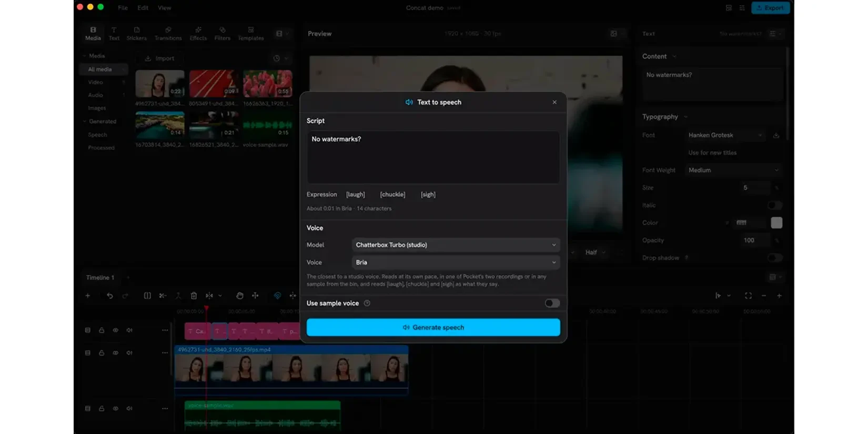Open the Templates tab icon
This screenshot has width=868, height=434.
pyautogui.click(x=251, y=30)
